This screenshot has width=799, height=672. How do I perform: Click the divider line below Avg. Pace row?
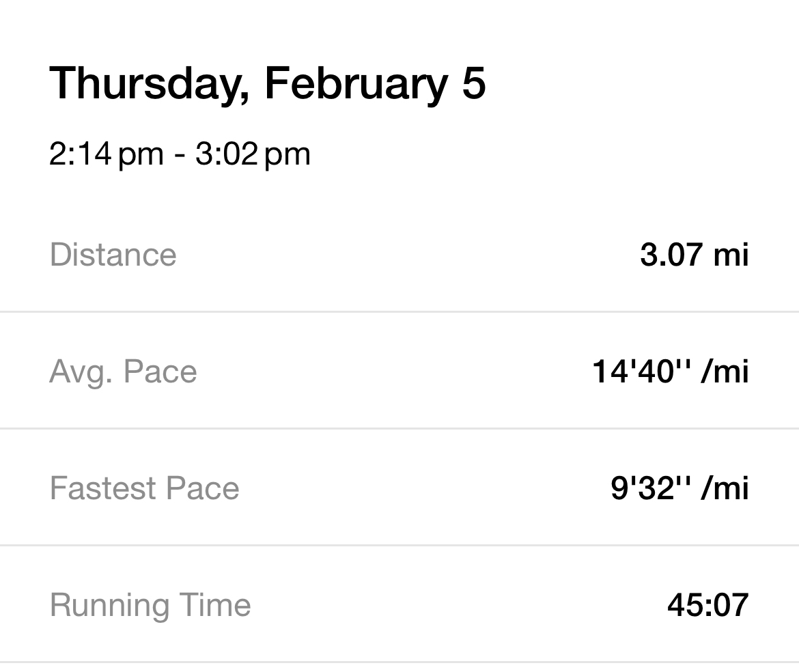399,429
